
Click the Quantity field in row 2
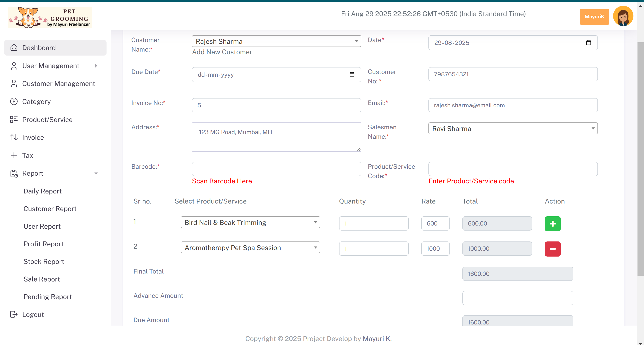pos(373,249)
